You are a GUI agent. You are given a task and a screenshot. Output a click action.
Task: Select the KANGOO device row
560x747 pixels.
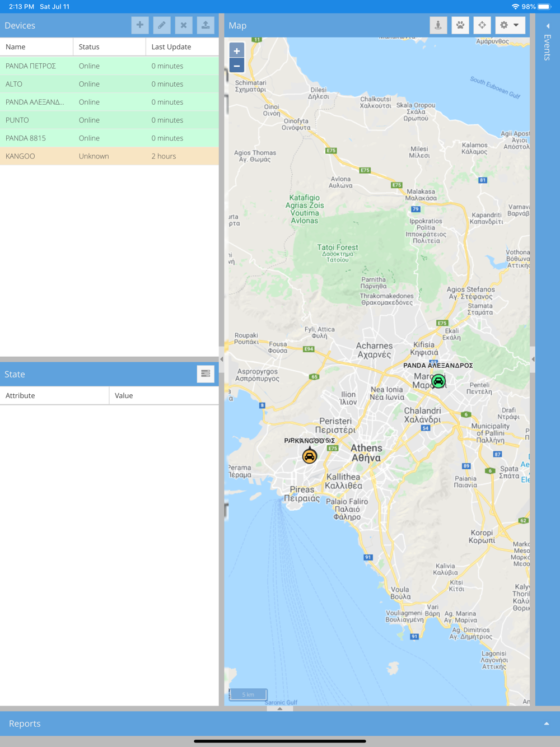109,156
